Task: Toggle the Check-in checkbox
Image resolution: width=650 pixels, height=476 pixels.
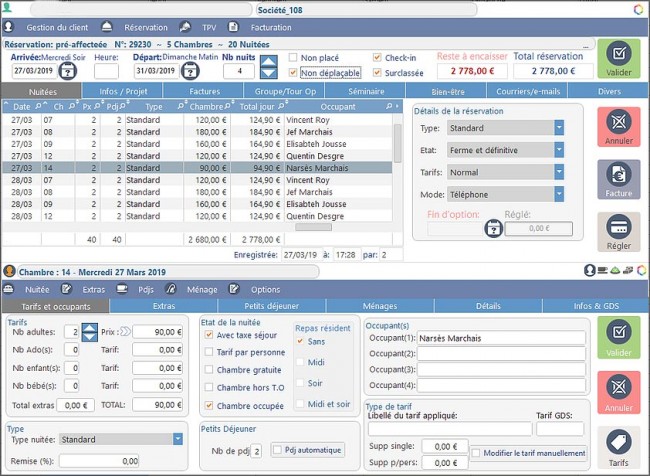Action: coord(377,57)
